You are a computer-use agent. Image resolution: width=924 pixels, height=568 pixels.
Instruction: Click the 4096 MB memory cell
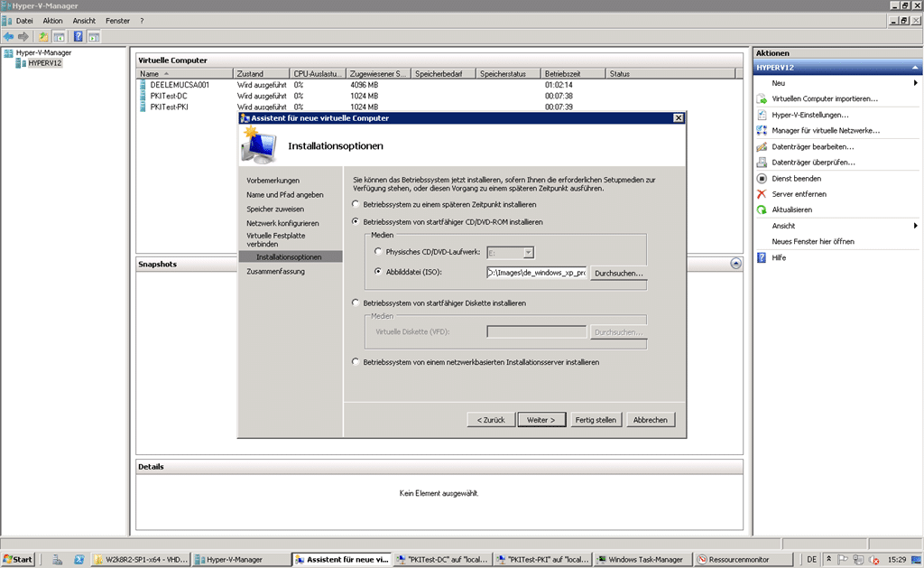pyautogui.click(x=364, y=85)
